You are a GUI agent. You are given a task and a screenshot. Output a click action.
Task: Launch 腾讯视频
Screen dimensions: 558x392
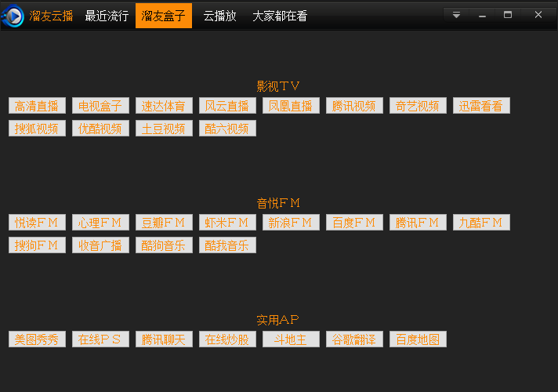click(354, 106)
